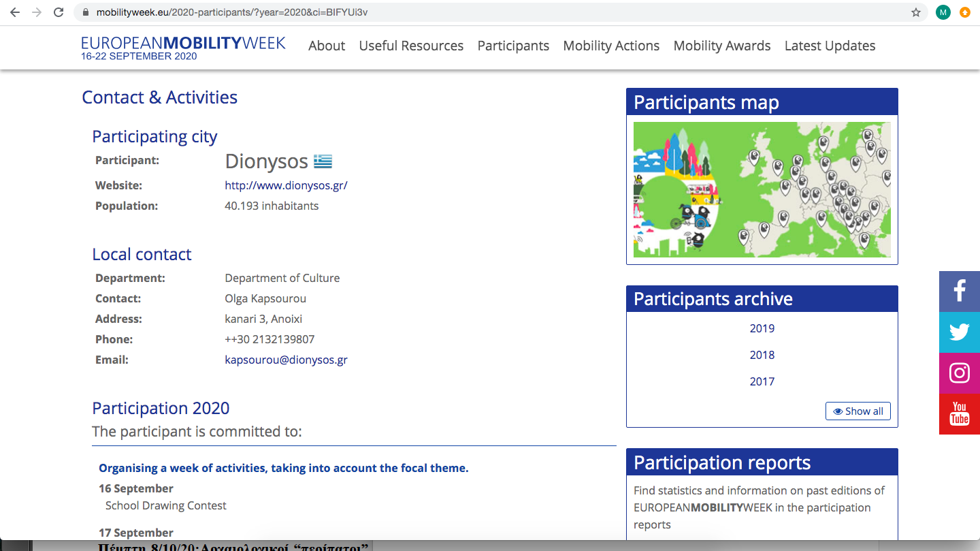
Task: Click the Dionysos participant name
Action: pos(267,161)
